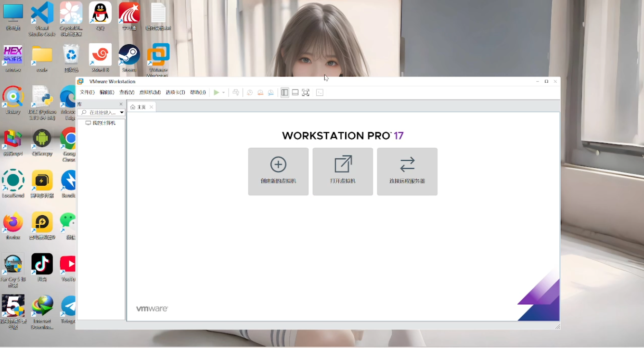Viewport: 644px width, 348px height.
Task: Expand the library search filter dropdown
Action: [122, 112]
